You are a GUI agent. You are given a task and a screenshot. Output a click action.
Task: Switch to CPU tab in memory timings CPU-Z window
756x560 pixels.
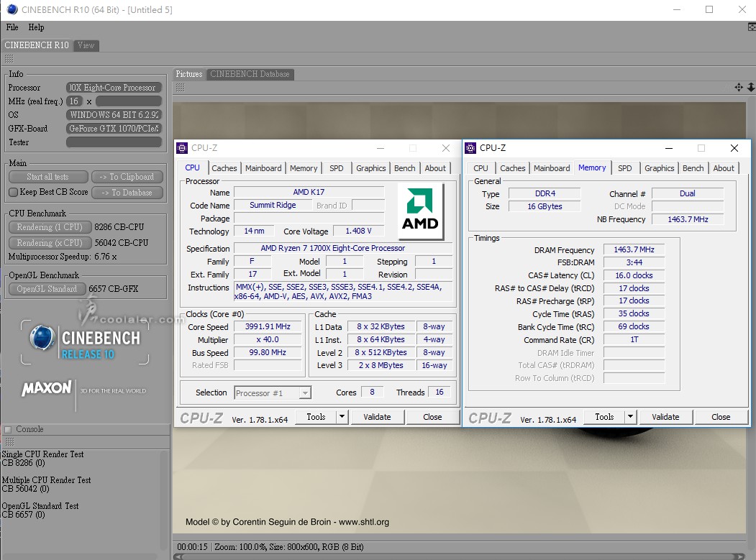(x=481, y=168)
